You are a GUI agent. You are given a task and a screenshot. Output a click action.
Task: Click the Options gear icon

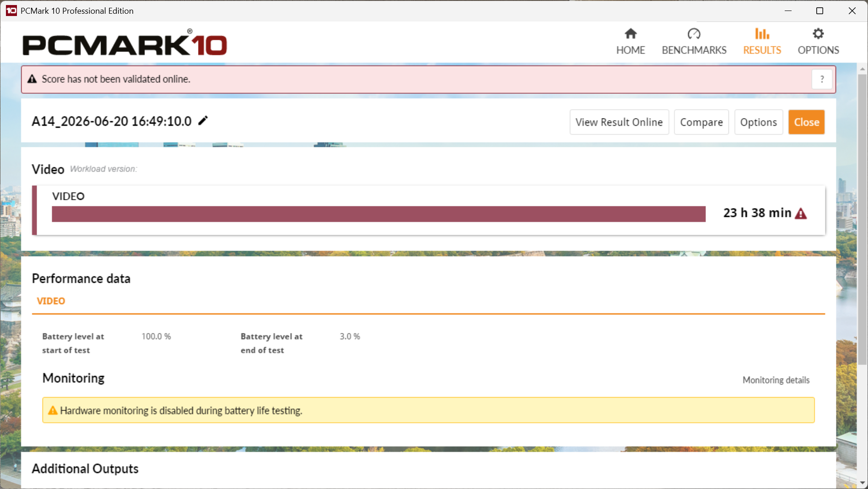(818, 33)
